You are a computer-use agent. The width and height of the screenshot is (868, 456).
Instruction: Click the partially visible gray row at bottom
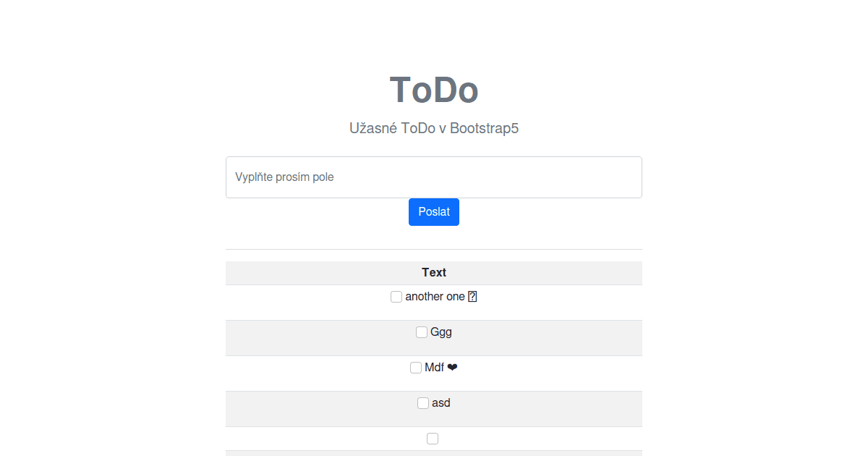434,453
